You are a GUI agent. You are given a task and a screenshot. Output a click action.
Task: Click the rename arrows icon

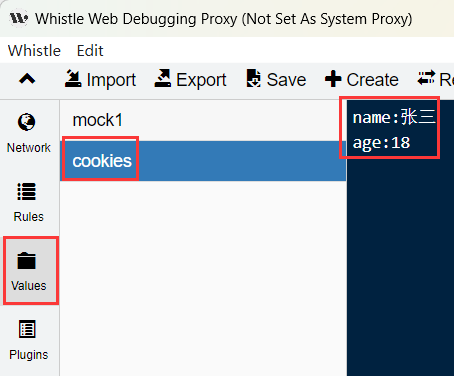click(x=426, y=78)
